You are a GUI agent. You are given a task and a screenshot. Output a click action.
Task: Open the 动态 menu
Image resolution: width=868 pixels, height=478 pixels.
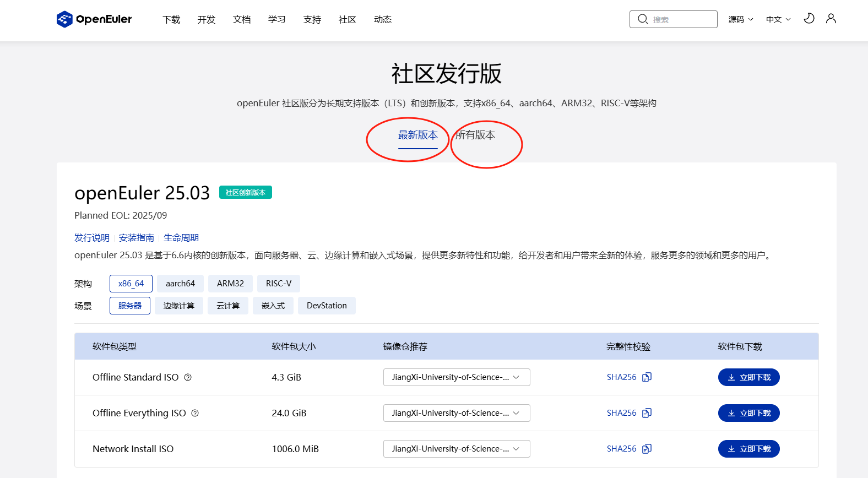tap(383, 19)
